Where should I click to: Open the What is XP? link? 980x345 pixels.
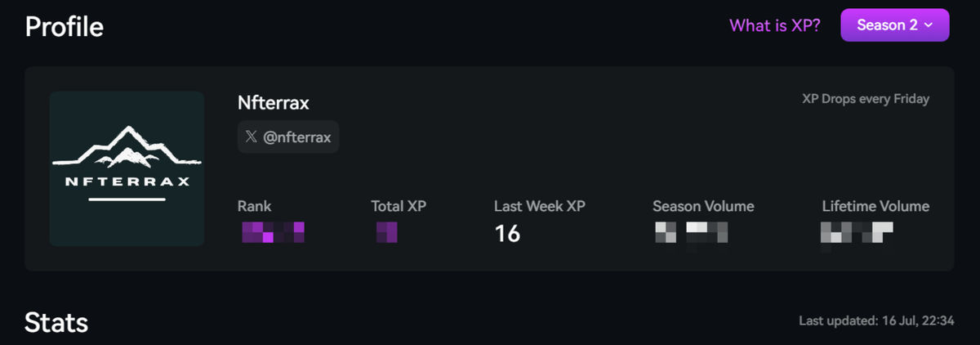[775, 25]
